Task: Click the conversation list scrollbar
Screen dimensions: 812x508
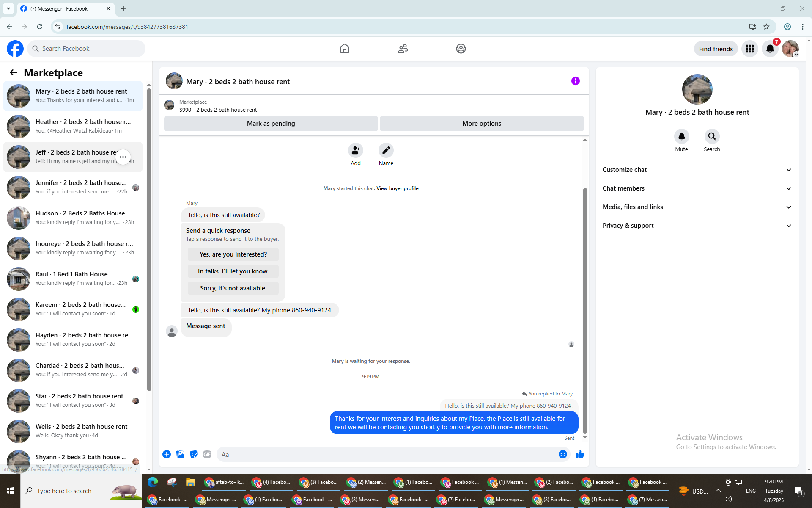Action: tap(149, 237)
